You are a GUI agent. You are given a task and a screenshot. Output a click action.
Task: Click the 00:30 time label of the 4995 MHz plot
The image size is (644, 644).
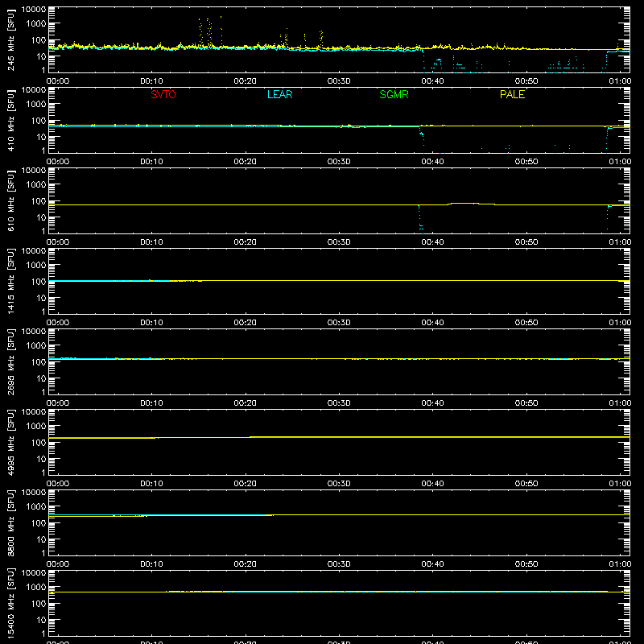[339, 484]
